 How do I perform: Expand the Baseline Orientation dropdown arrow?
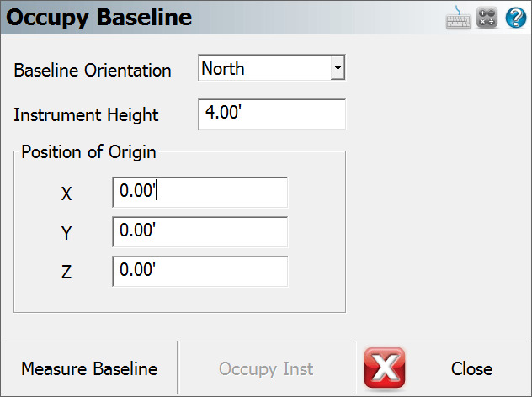click(x=338, y=68)
